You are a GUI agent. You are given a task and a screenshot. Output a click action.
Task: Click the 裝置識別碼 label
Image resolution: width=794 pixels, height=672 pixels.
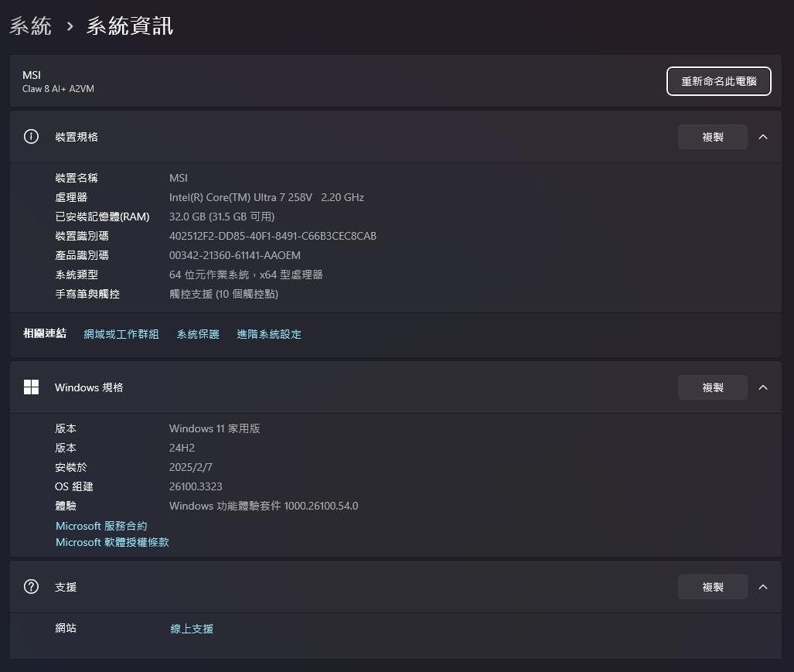[x=82, y=236]
